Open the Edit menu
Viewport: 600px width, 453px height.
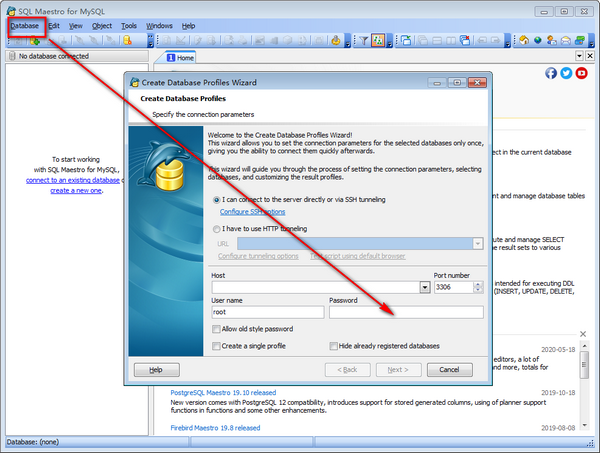tap(54, 26)
